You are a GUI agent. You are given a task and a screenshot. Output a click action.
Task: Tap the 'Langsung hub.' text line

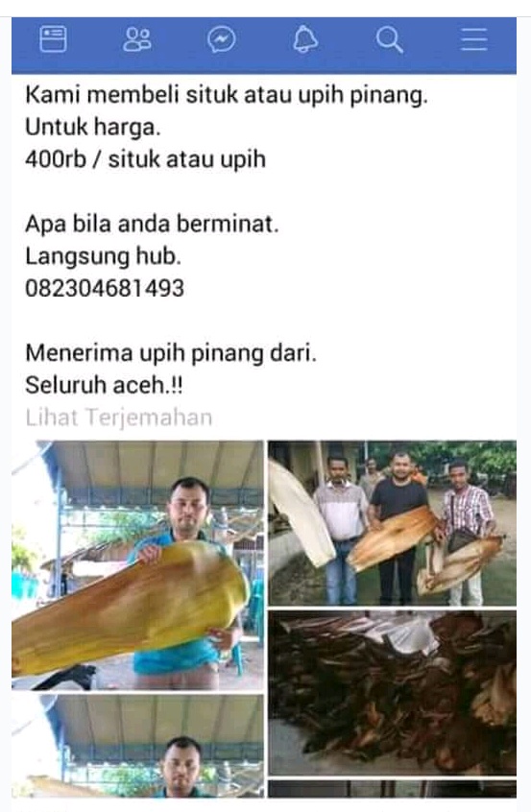point(103,256)
